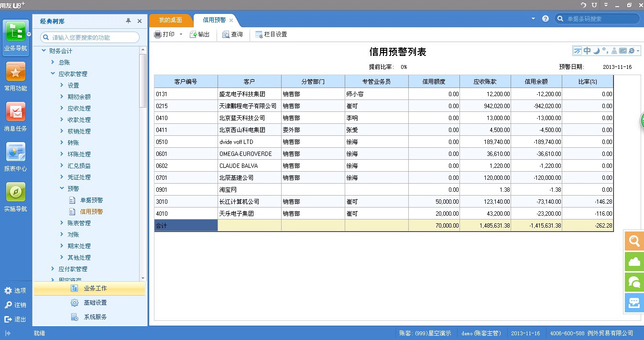Click the green chat bubbles floating button
Image resolution: width=644 pixels, height=340 pixels.
coord(634,282)
